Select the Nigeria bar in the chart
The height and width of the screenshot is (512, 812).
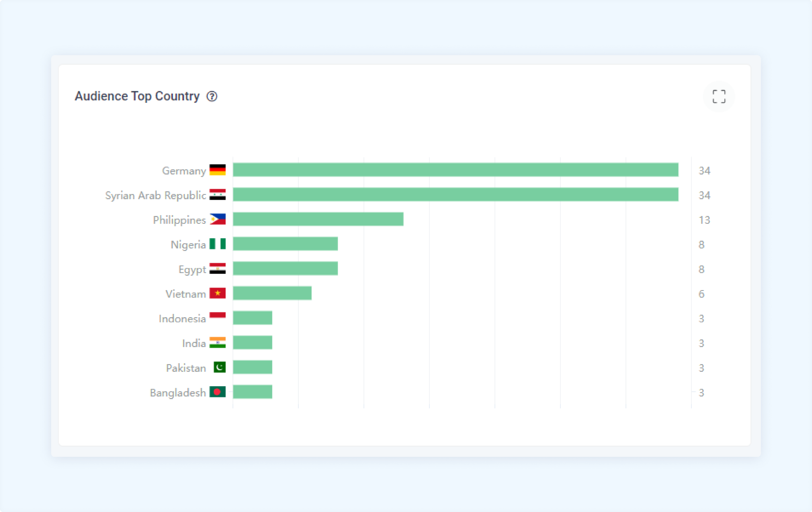pyautogui.click(x=285, y=244)
